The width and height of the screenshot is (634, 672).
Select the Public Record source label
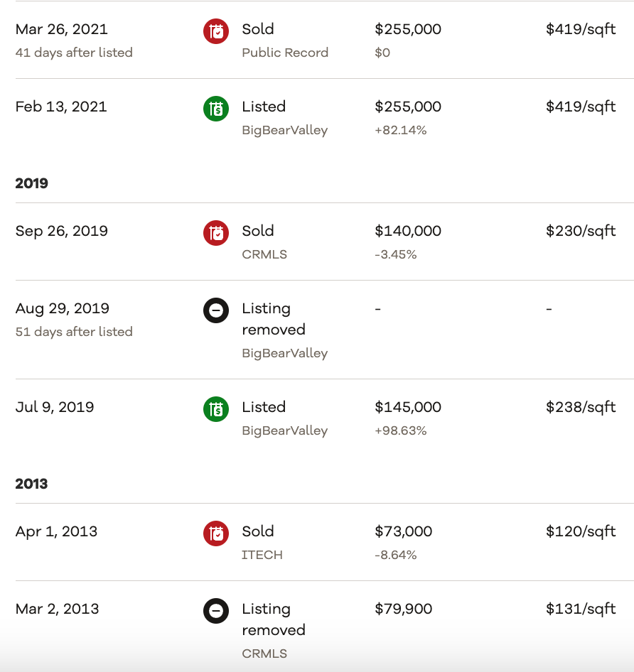click(x=285, y=53)
